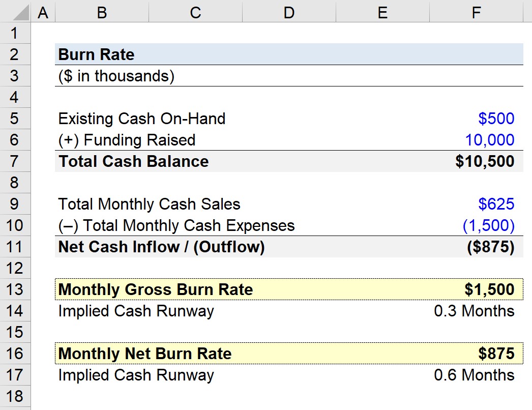Image resolution: width=532 pixels, height=410 pixels.
Task: Click the Burn Rate title cell
Action: 97,54
